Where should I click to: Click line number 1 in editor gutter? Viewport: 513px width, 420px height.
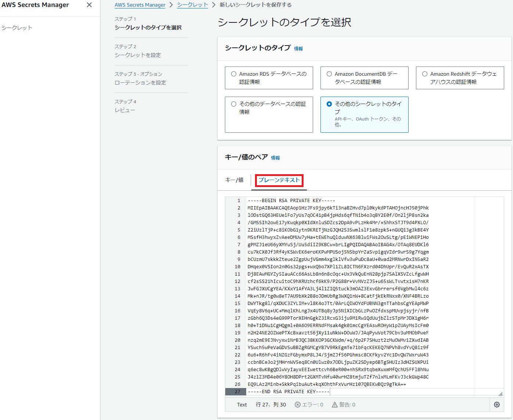click(239, 201)
